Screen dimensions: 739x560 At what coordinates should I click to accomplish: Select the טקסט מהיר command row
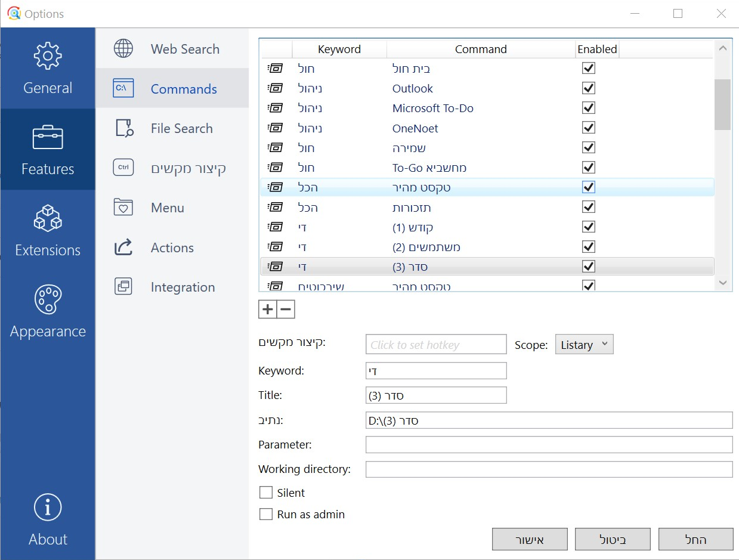pyautogui.click(x=487, y=187)
